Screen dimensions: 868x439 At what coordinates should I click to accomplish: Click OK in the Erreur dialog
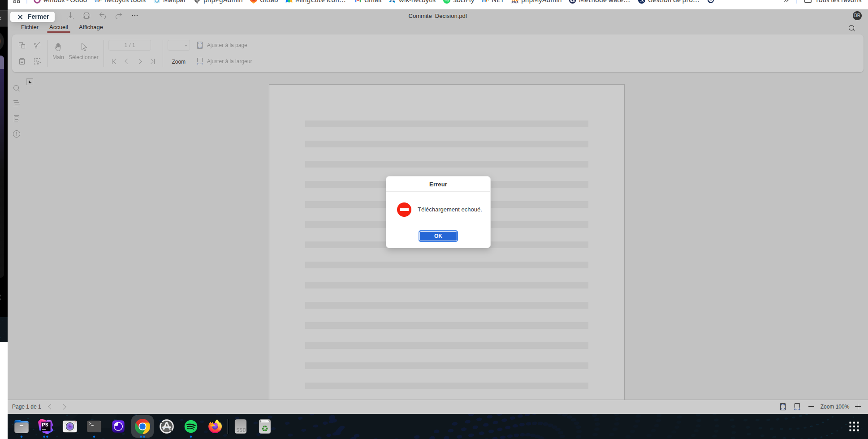[x=438, y=236]
